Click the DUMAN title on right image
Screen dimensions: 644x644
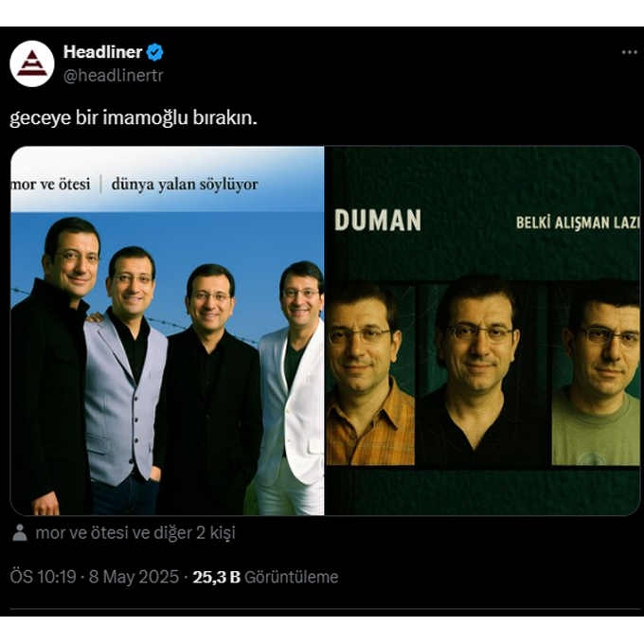pyautogui.click(x=378, y=220)
